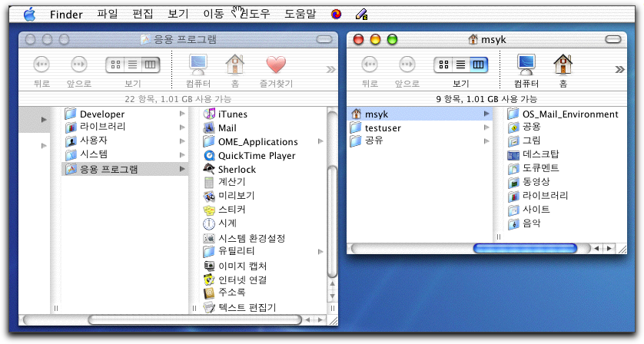Screen dimensions: 644x344
Task: Open the 파일 menu
Action: tap(108, 14)
